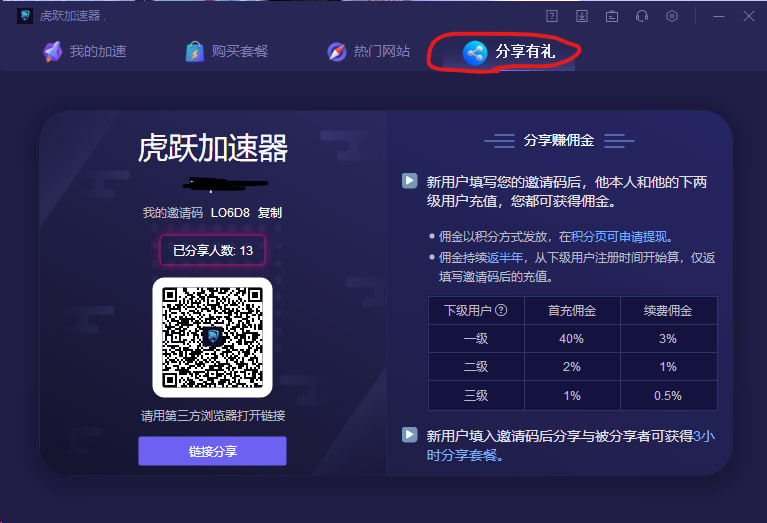Contact customer service headset icon
The height and width of the screenshot is (523, 767).
(642, 16)
